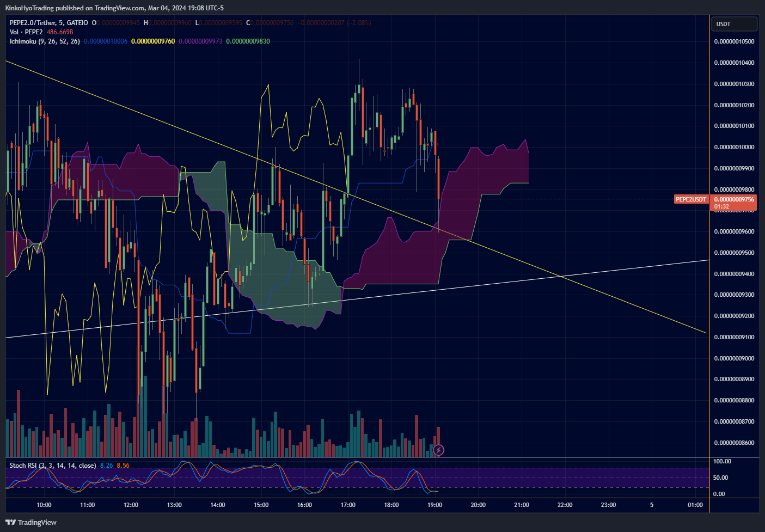Image resolution: width=765 pixels, height=532 pixels.
Task: Click the candle countdown 01:32
Action: click(x=721, y=206)
